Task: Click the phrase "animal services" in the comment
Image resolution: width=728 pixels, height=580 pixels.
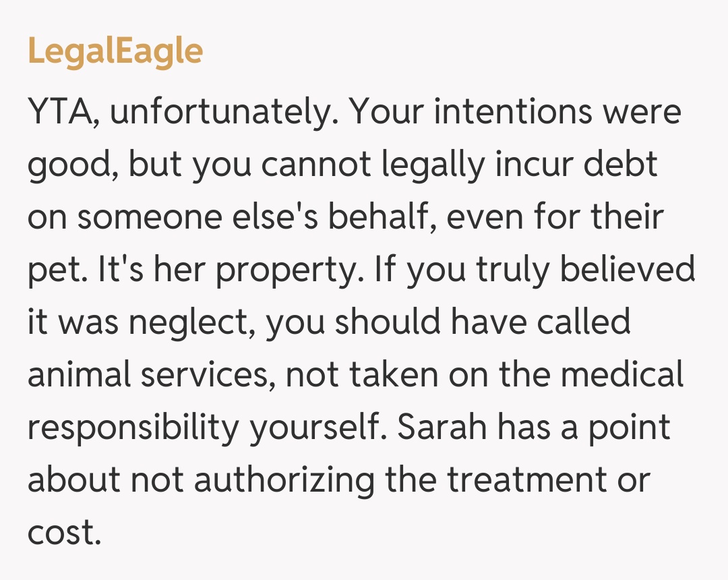Action: 150,375
